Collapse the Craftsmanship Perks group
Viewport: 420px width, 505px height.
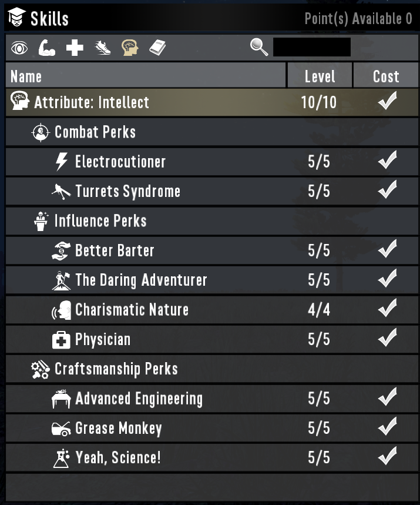point(212,369)
